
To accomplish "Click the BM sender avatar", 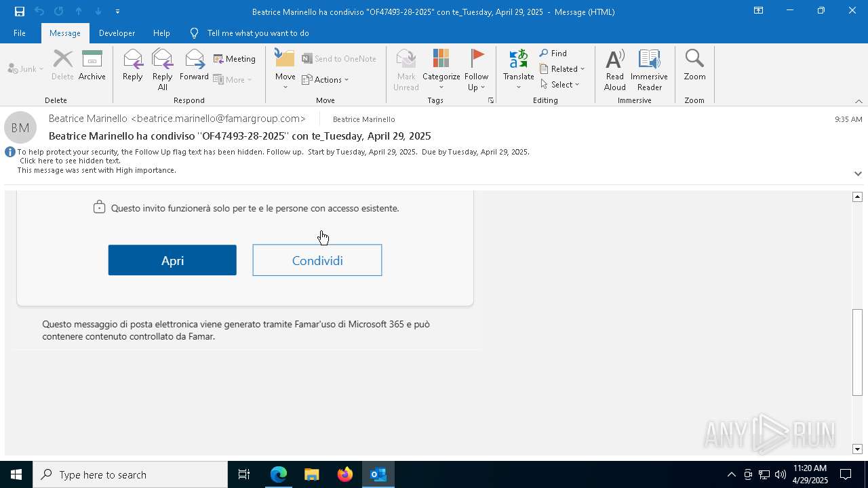I will click(20, 127).
